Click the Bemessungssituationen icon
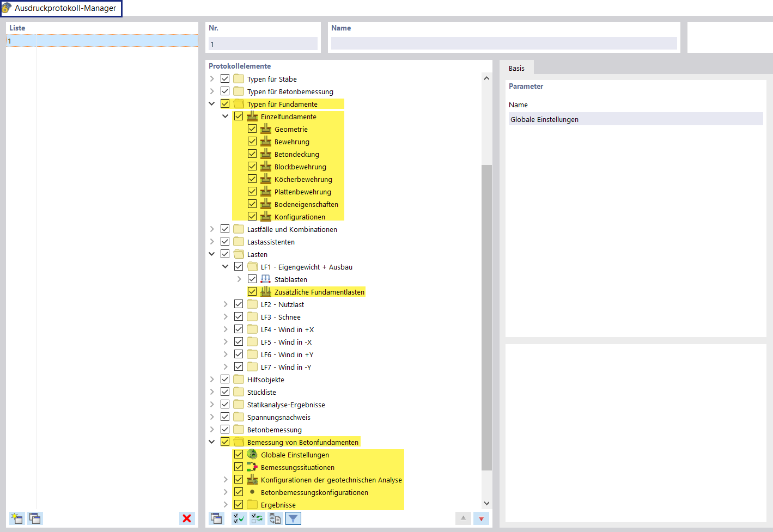The image size is (773, 532). 252,467
